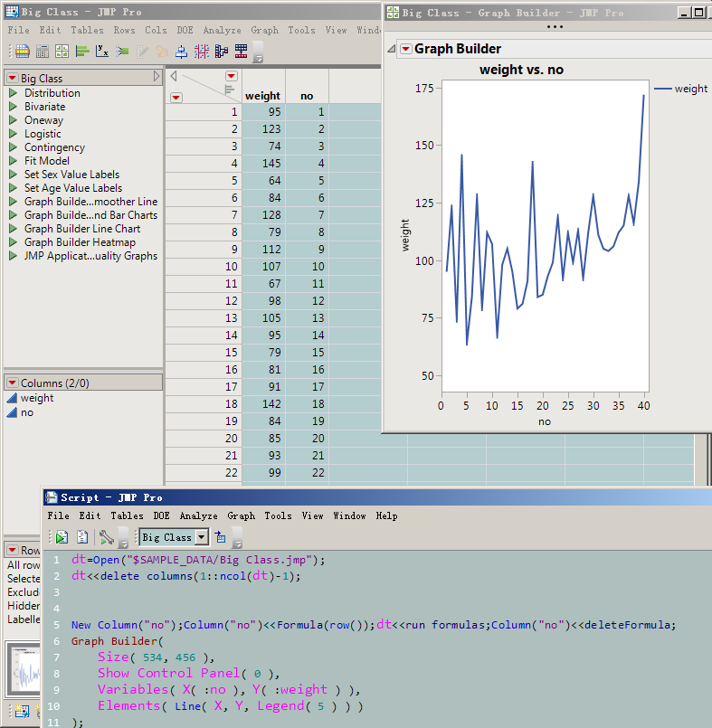The width and height of the screenshot is (712, 728).
Task: Click the Distribution icon in the main toolbar
Action: click(x=81, y=52)
